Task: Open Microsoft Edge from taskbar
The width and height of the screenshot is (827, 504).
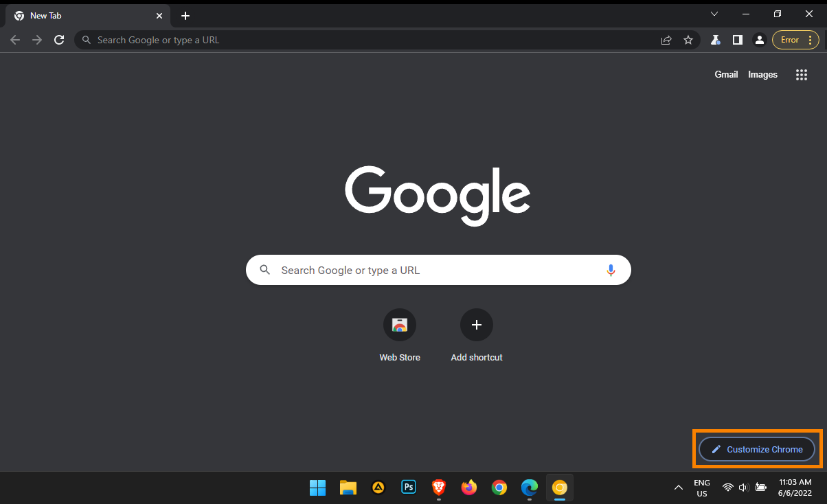Action: pos(529,488)
